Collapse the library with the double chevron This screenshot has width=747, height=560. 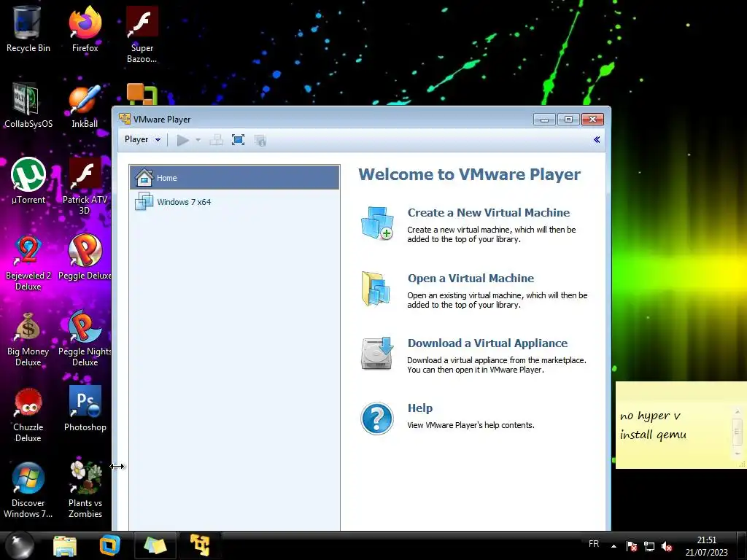(x=597, y=139)
